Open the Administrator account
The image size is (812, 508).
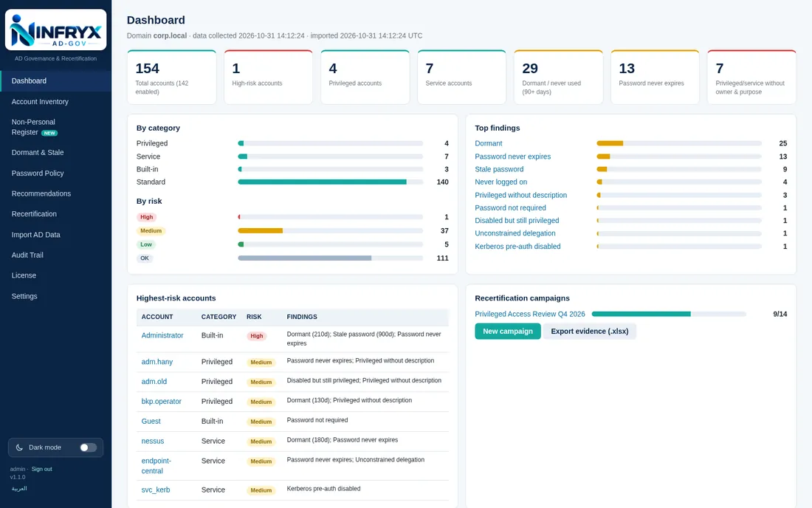pos(162,335)
